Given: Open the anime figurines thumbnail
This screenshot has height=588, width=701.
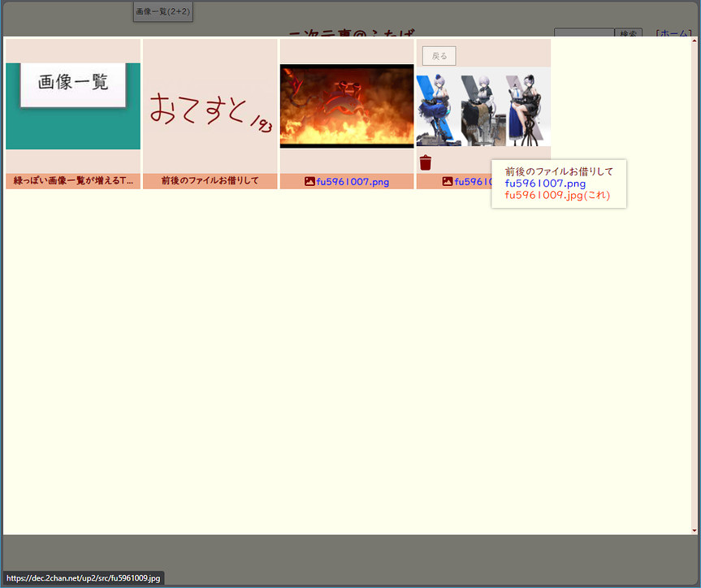Looking at the screenshot, I should point(483,107).
